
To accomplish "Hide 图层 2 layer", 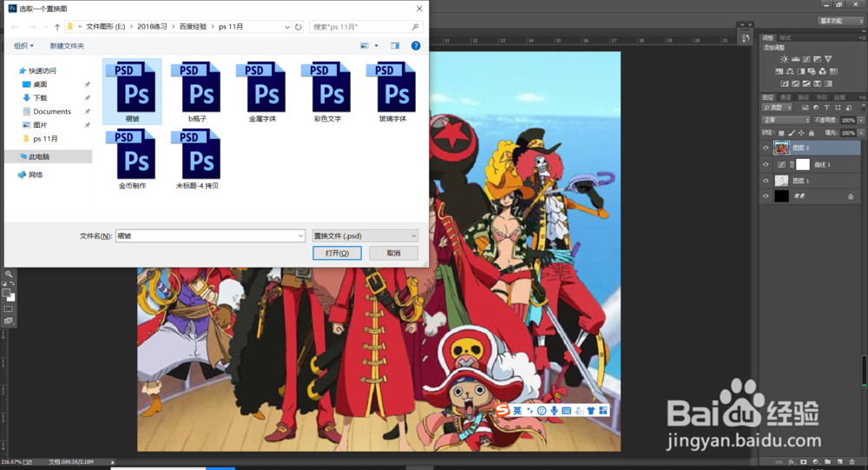I will (766, 148).
